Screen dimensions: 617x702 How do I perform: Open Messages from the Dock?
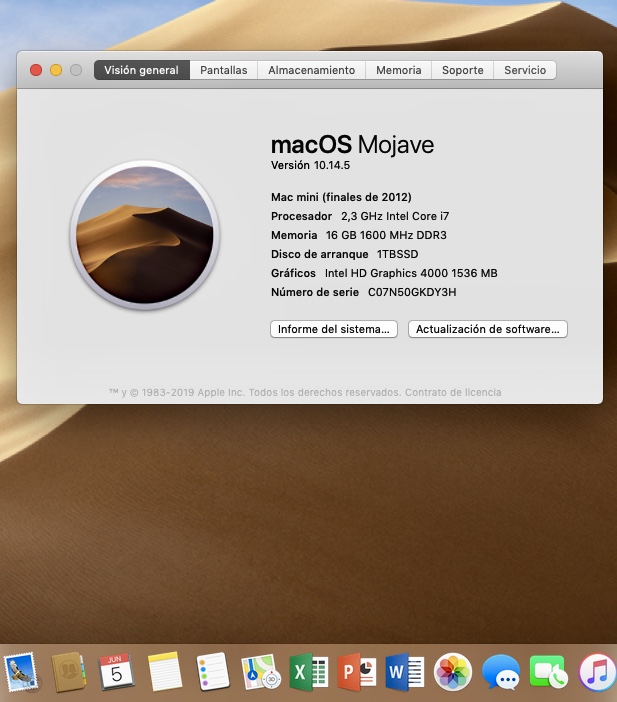501,672
